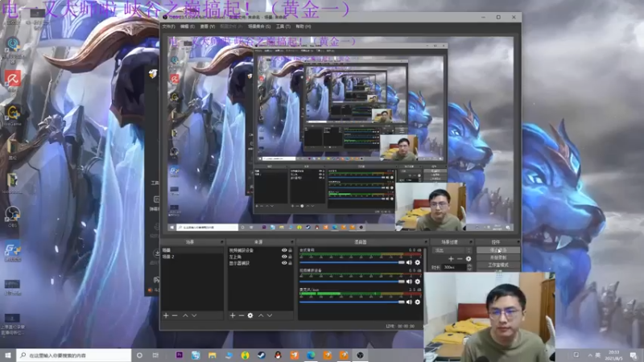Open the Windows Start menu
Screen dimensions: 644x362
(7, 356)
